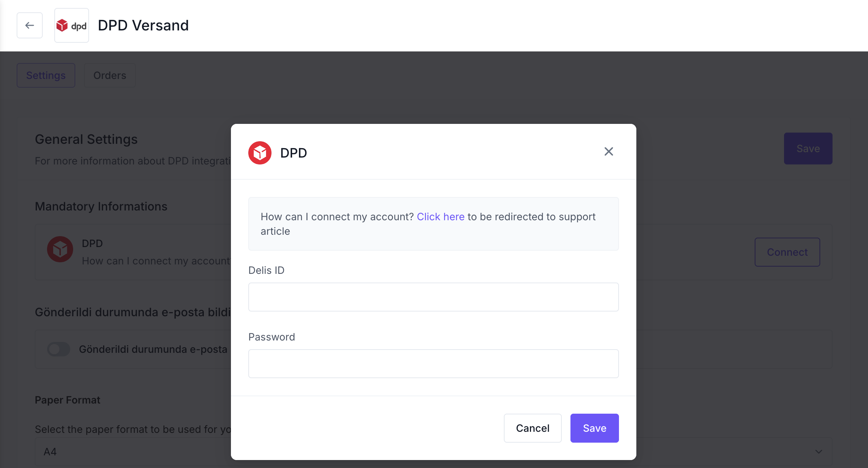Expand the A4 paper format dropdown
This screenshot has width=868, height=468.
point(434,452)
